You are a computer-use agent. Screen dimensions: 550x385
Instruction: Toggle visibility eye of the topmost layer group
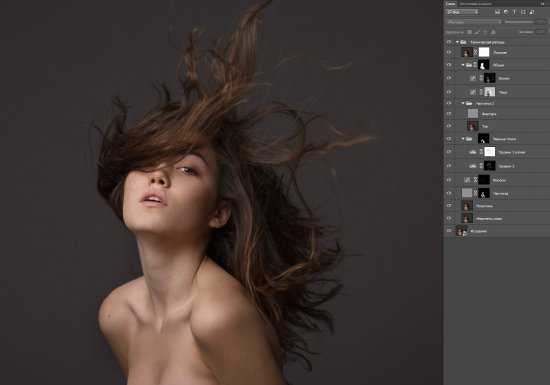pyautogui.click(x=449, y=42)
